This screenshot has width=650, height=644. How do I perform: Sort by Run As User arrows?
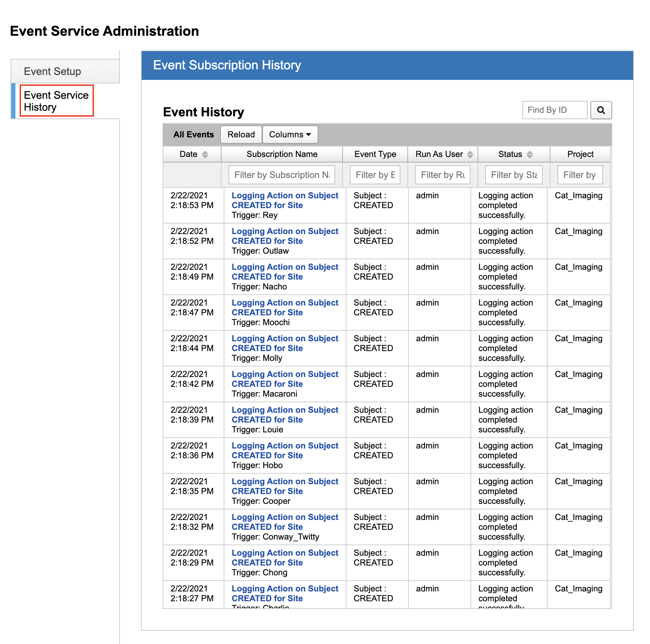pos(470,155)
